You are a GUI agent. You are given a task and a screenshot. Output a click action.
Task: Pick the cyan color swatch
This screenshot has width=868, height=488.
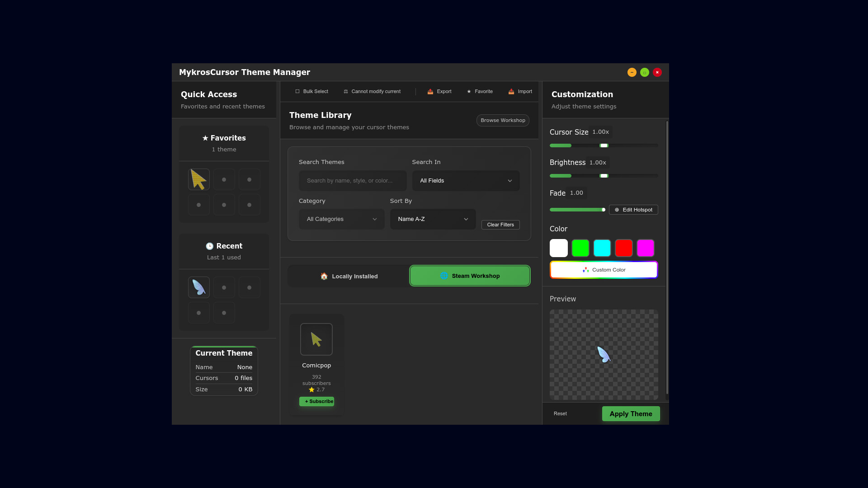click(x=602, y=248)
